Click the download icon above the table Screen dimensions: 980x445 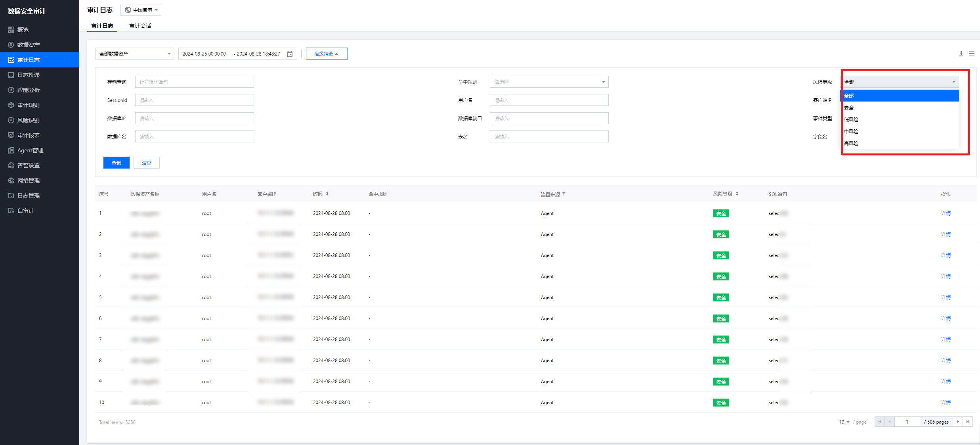[x=961, y=54]
